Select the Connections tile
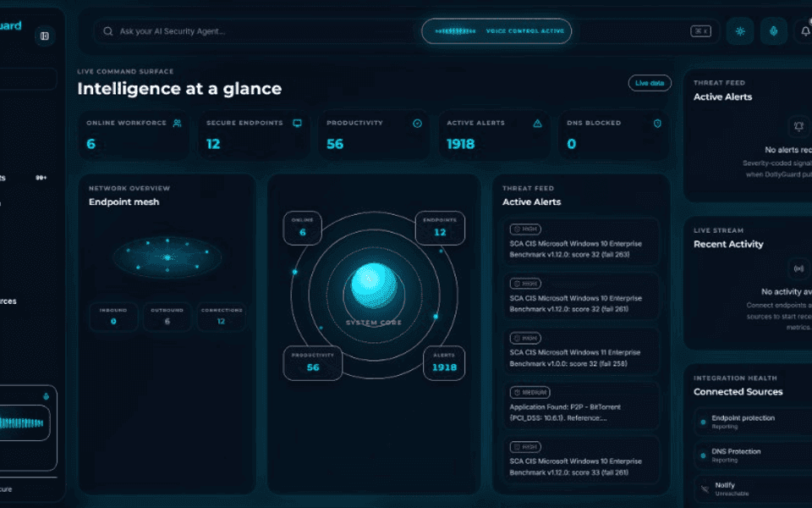Viewport: 812px width, 508px height. (x=221, y=316)
